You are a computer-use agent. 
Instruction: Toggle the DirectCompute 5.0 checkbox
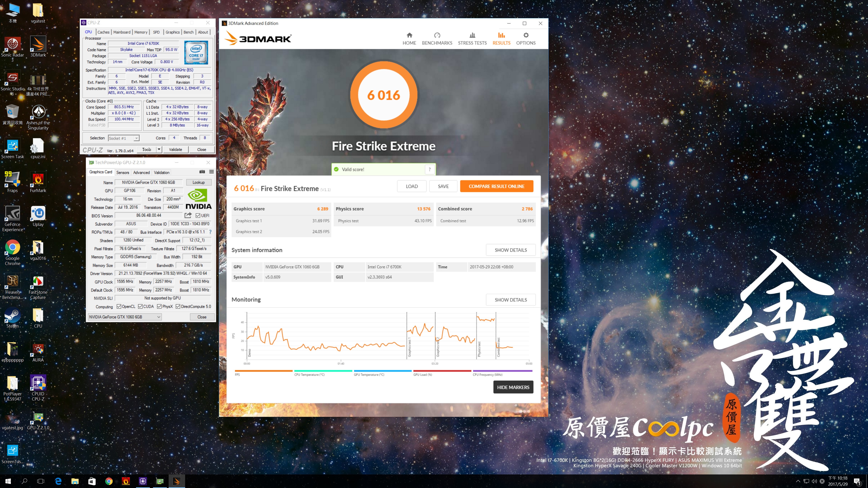178,307
